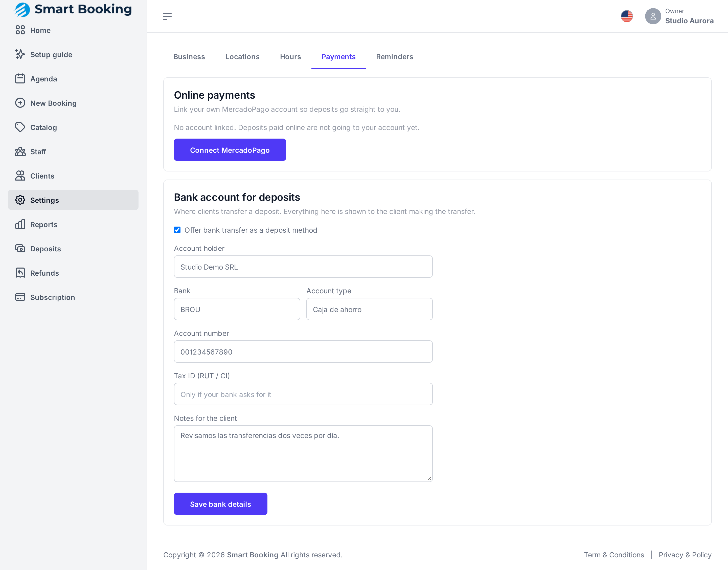Switch to the Hours tab
This screenshot has height=570, width=728.
point(290,57)
